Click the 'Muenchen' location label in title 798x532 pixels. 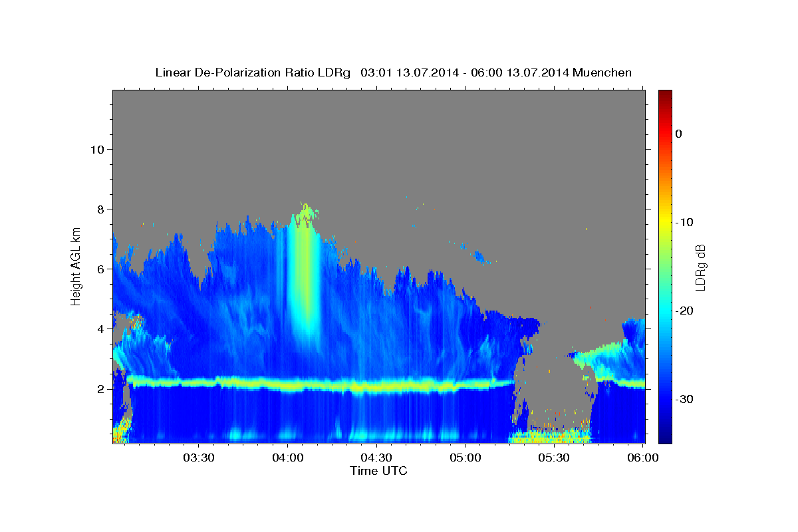coord(602,72)
